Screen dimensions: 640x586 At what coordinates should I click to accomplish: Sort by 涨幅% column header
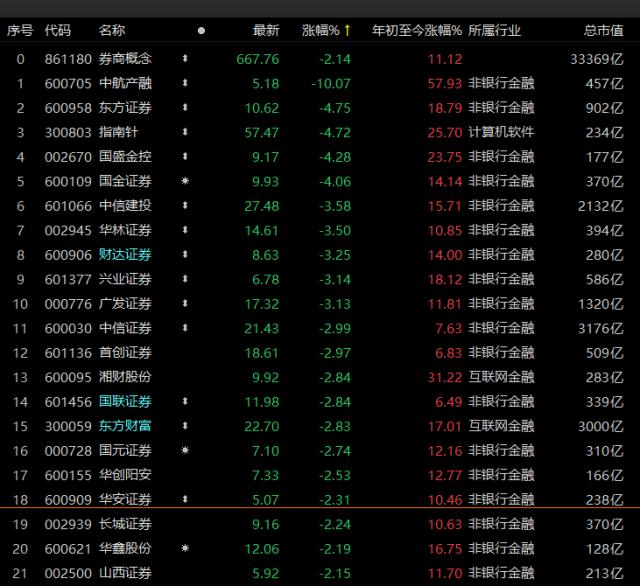[320, 30]
